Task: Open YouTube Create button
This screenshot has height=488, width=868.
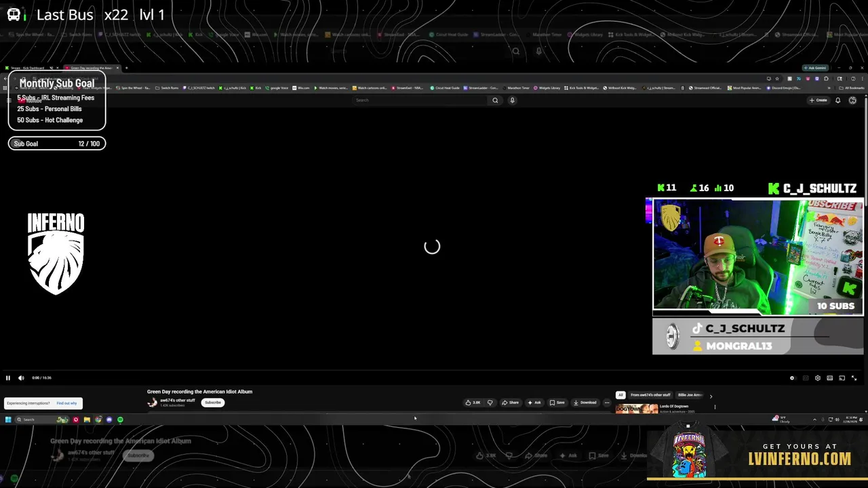Action: (x=818, y=100)
